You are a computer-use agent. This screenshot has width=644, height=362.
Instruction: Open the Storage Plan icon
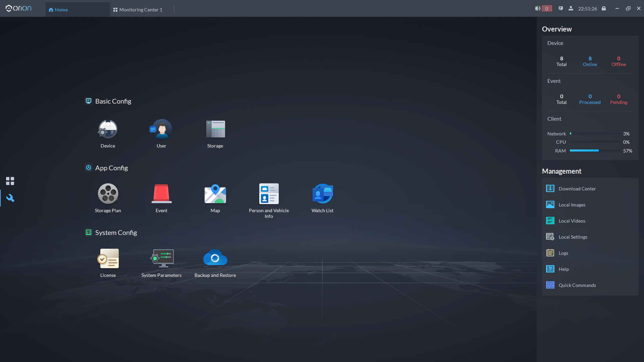108,194
